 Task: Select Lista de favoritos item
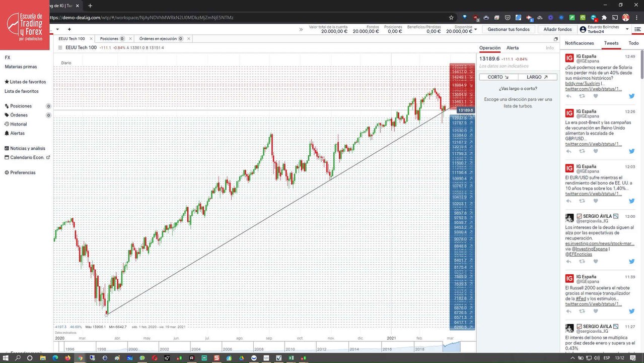click(22, 91)
